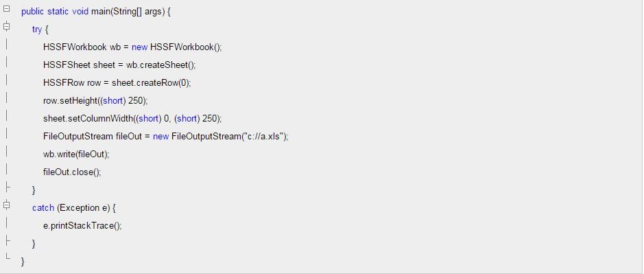Click on wb.createSheet() call
Image resolution: width=644 pixels, height=274 pixels.
[x=161, y=65]
